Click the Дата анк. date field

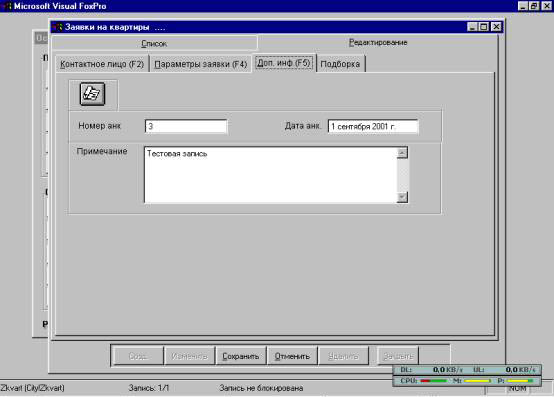(373, 126)
